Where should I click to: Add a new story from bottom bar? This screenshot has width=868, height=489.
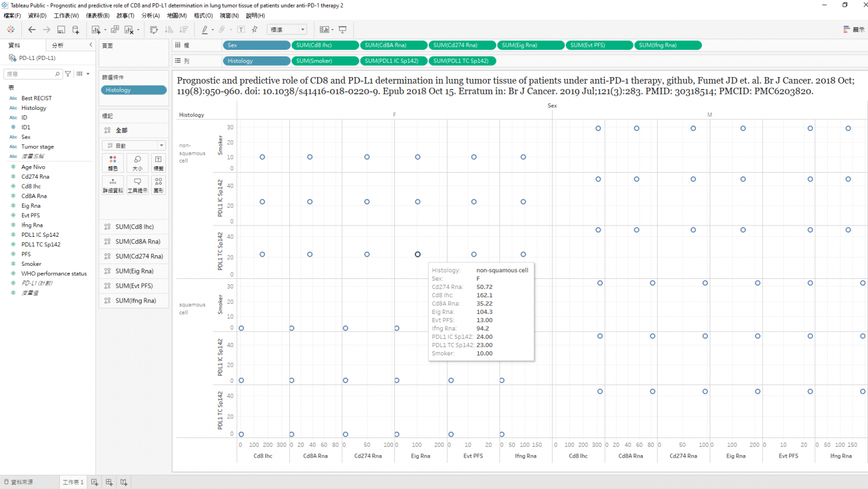(123, 482)
